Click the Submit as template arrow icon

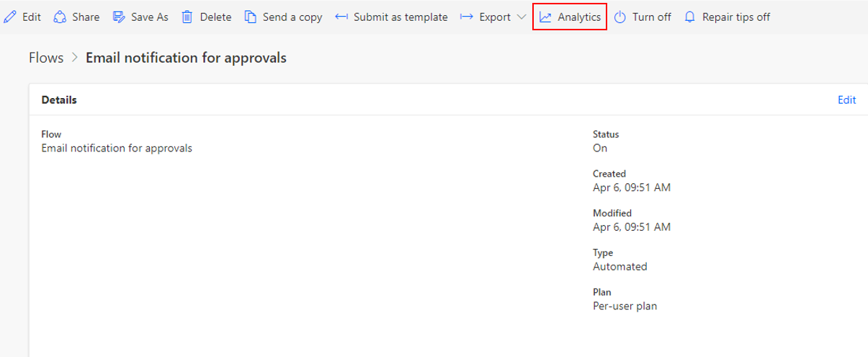pos(341,17)
